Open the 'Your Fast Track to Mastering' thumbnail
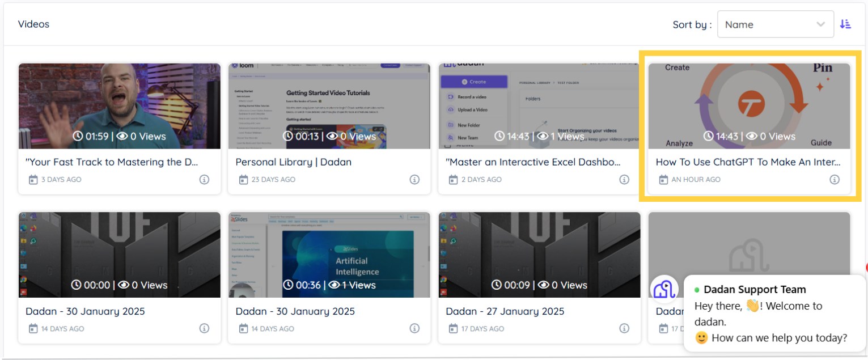 [120, 106]
